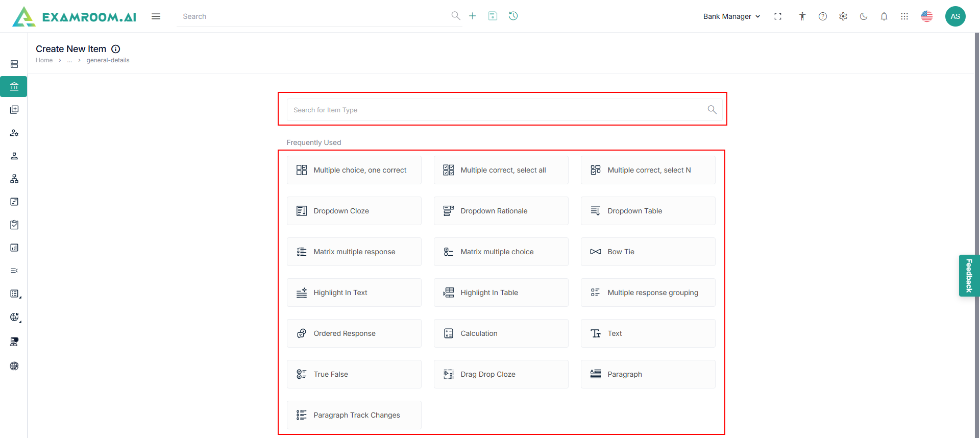The image size is (980, 438).
Task: Enter fullscreen mode via expand icon
Action: click(x=778, y=16)
